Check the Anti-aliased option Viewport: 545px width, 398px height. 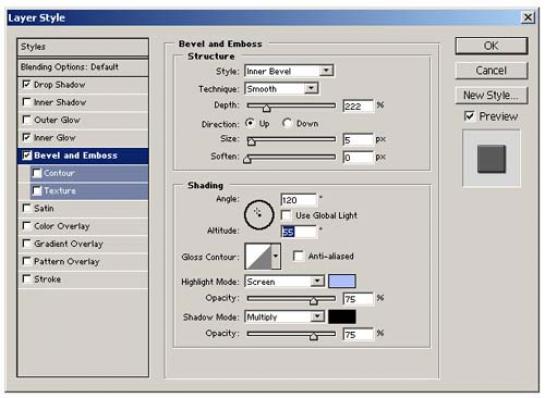298,256
